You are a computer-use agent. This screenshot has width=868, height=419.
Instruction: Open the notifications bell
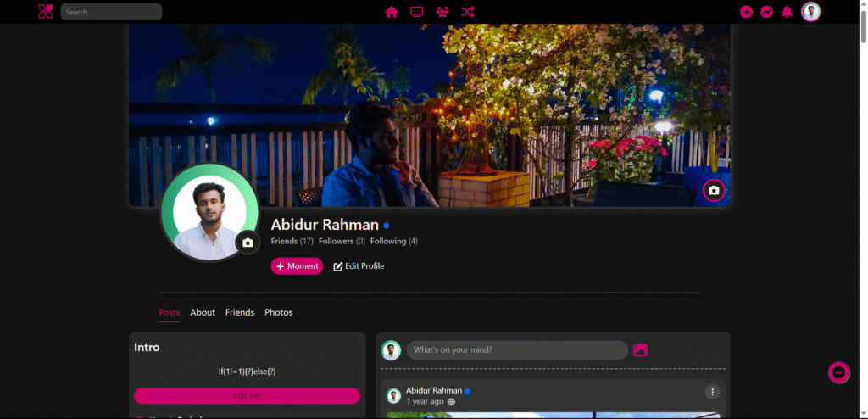click(787, 12)
